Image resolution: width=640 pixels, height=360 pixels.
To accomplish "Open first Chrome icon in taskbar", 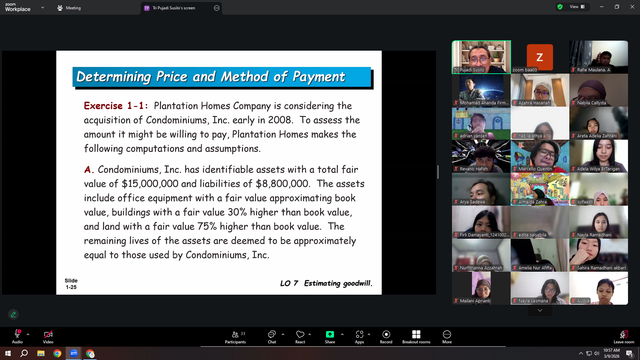I will pos(57,353).
